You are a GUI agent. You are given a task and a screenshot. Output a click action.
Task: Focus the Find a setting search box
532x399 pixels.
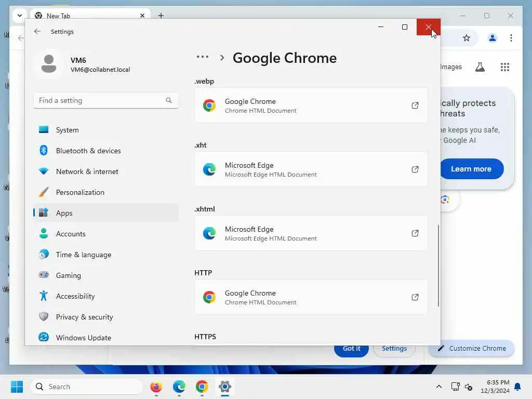106,100
